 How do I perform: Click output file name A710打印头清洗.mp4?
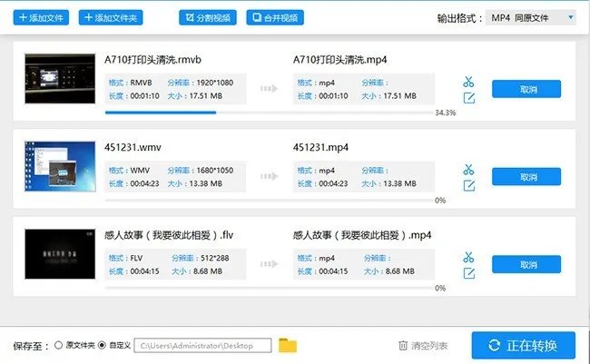pyautogui.click(x=339, y=60)
